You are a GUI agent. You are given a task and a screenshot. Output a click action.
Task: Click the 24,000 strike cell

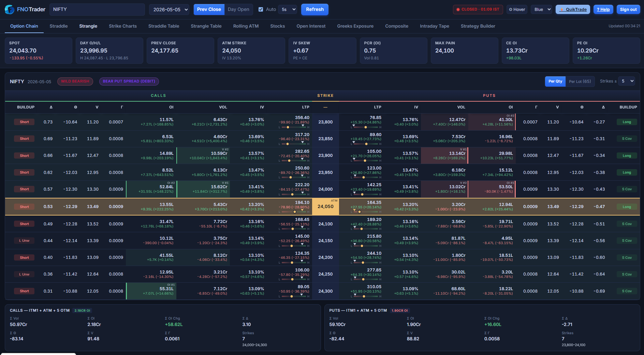point(325,189)
